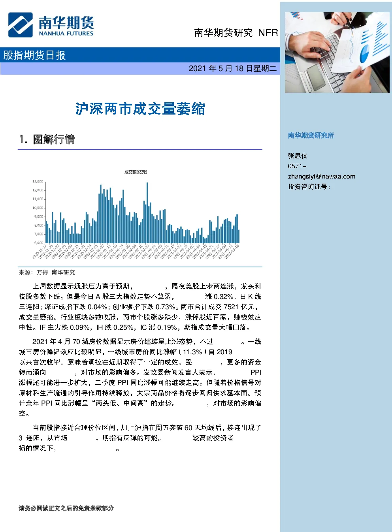Click the quoted phrase "两头低、中间高"
The image size is (392, 532).
click(x=119, y=403)
